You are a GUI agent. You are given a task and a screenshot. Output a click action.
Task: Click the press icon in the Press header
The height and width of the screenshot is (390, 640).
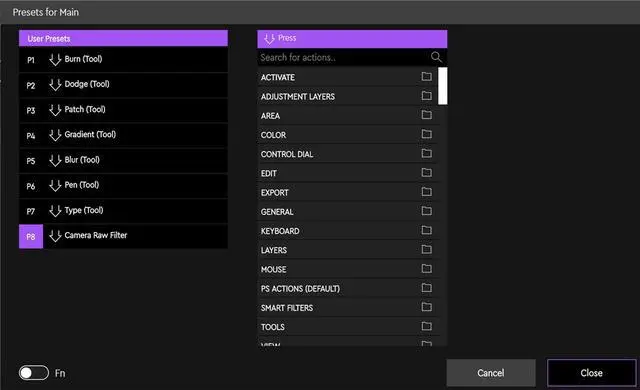(x=269, y=39)
